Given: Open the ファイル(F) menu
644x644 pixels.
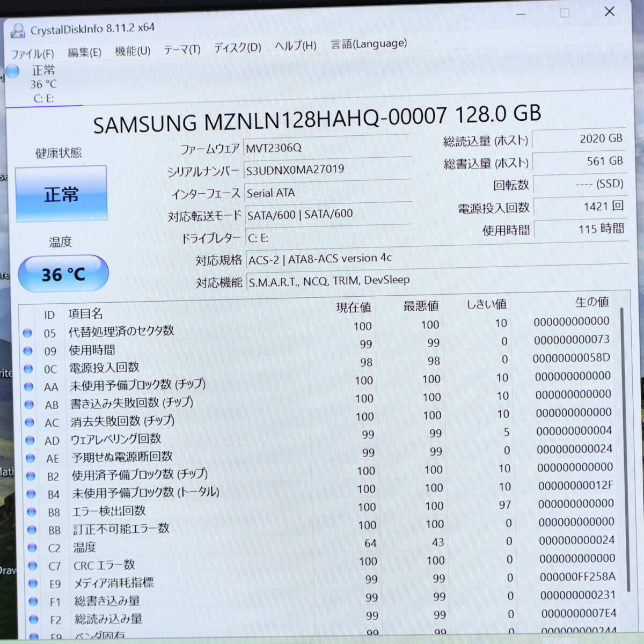Looking at the screenshot, I should tap(33, 54).
